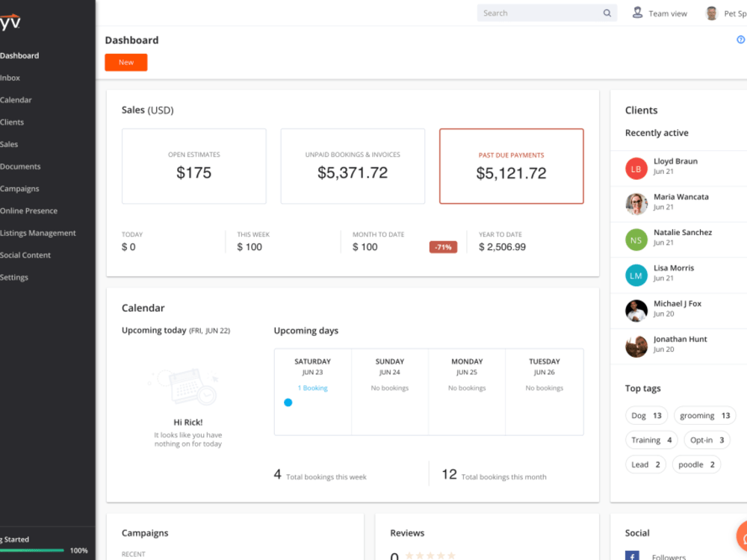Open Documents in the sidebar
The width and height of the screenshot is (747, 560).
(20, 167)
